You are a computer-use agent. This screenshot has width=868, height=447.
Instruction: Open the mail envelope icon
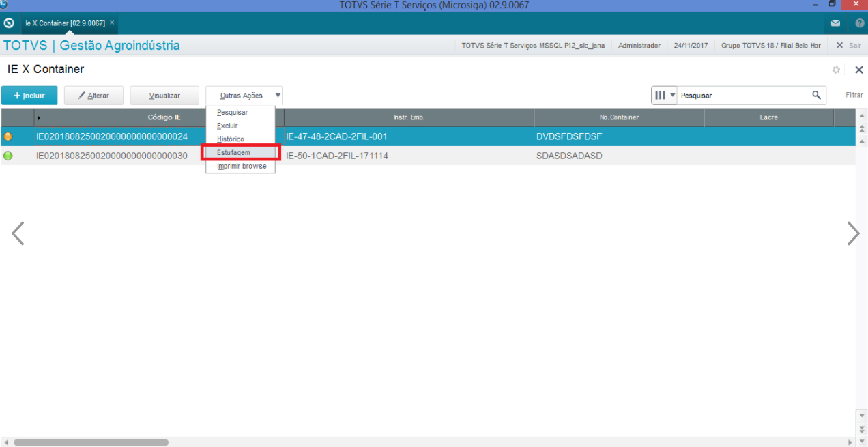point(835,23)
